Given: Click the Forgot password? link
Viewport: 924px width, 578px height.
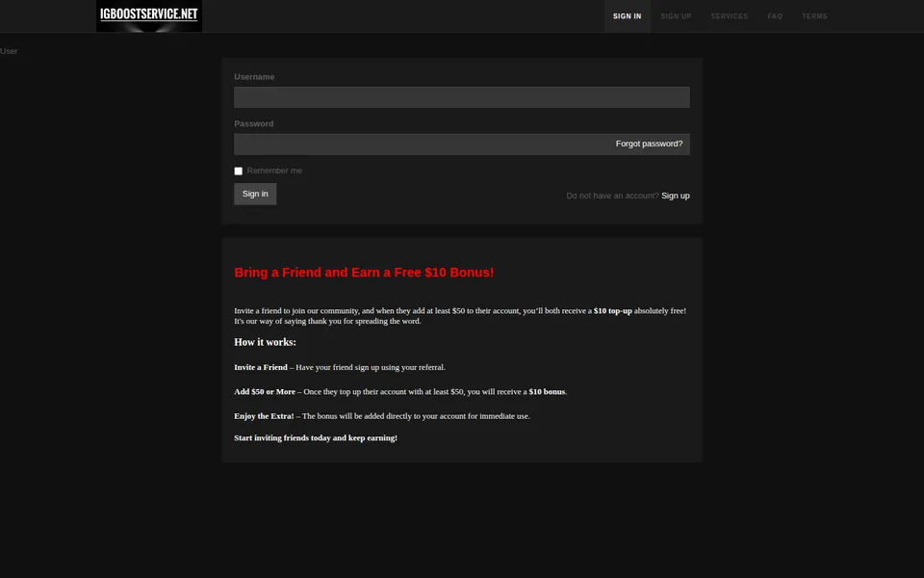Looking at the screenshot, I should 649,144.
